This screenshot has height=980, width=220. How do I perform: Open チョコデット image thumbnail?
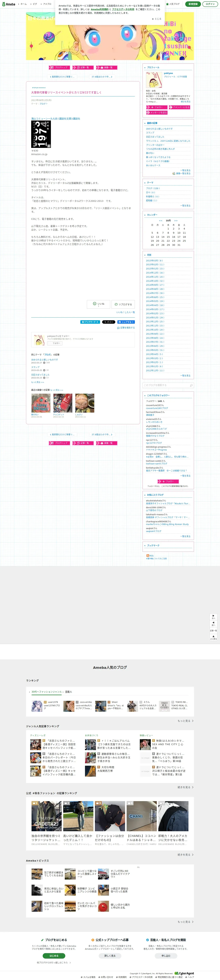63,403
